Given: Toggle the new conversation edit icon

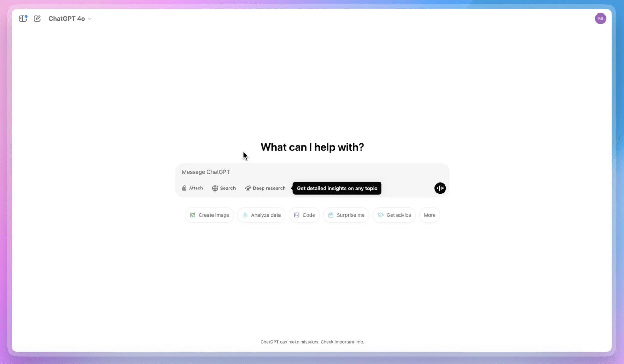Looking at the screenshot, I should pos(37,18).
